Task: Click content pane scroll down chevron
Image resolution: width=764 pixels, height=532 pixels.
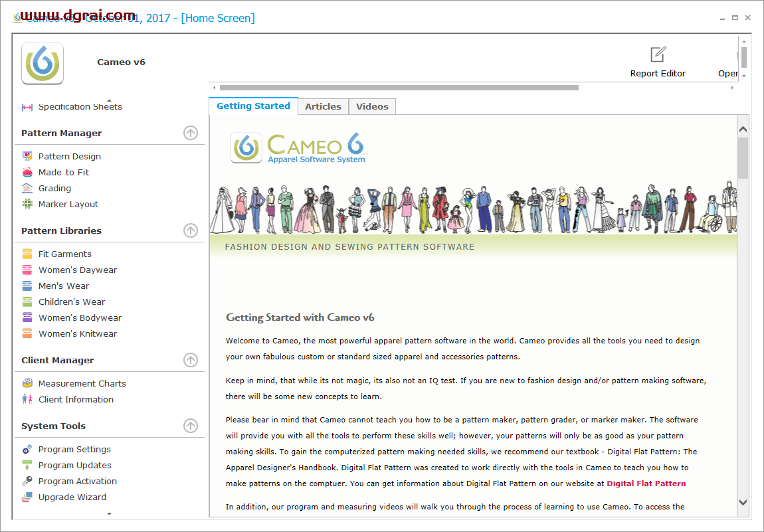Action: [x=743, y=502]
